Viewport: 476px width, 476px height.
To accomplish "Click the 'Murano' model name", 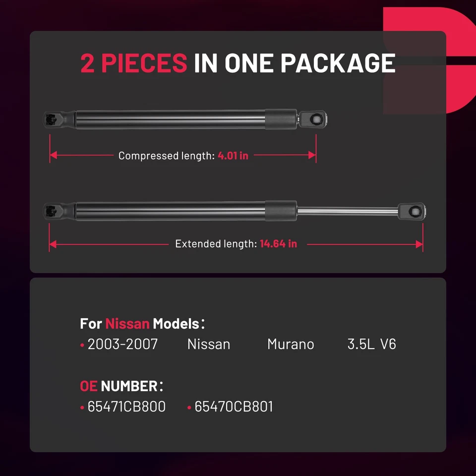I will 291,344.
